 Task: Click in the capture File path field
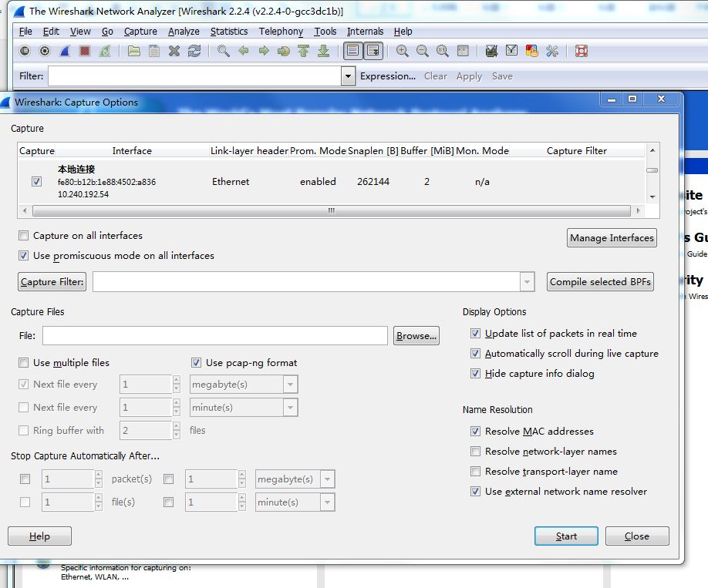pyautogui.click(x=215, y=336)
